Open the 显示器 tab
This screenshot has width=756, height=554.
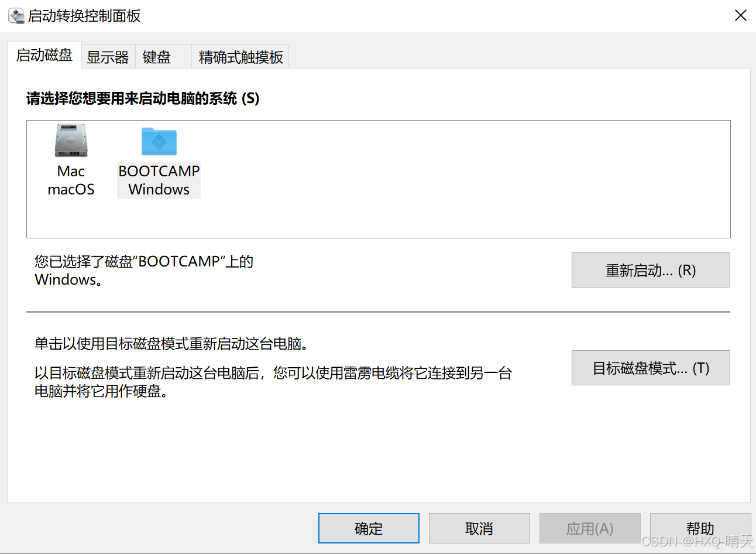point(108,57)
